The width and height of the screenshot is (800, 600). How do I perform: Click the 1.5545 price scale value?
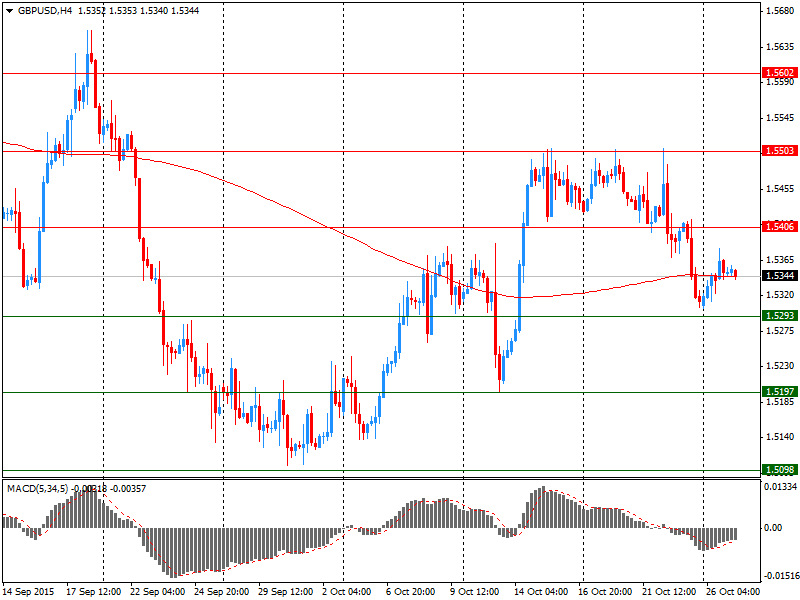coord(780,118)
